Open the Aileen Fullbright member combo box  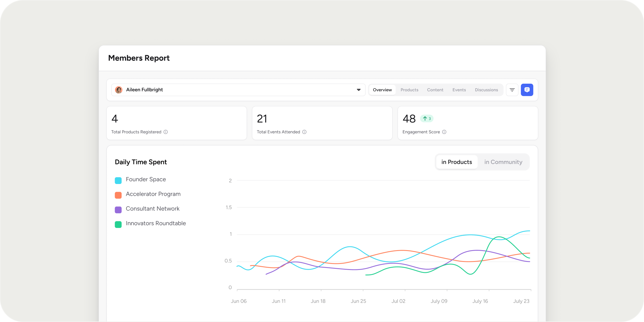point(238,90)
